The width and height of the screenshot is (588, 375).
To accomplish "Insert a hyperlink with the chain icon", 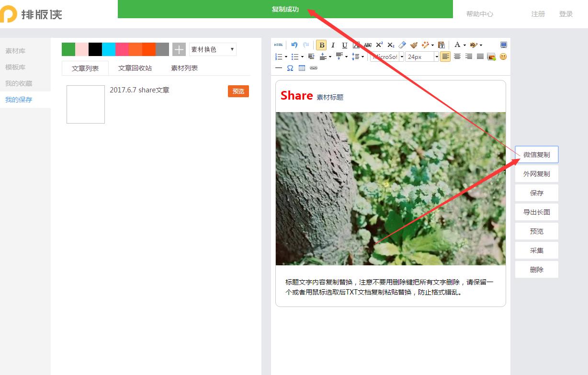I will [x=314, y=68].
